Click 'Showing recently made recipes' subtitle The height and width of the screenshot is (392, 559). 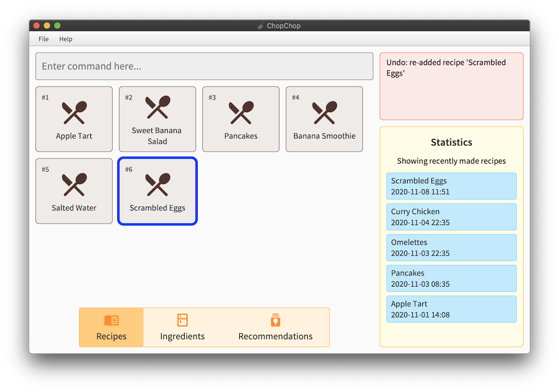tap(452, 161)
